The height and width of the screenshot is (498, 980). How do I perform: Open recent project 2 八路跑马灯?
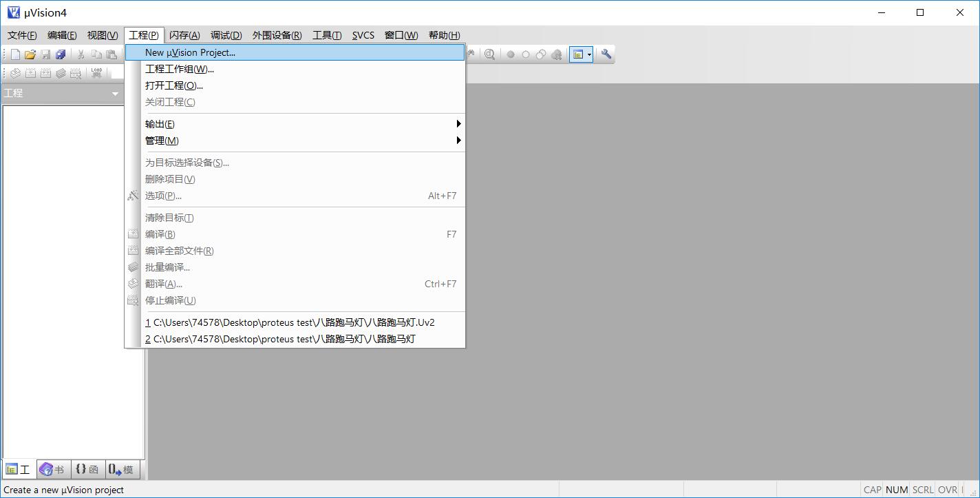[295, 339]
